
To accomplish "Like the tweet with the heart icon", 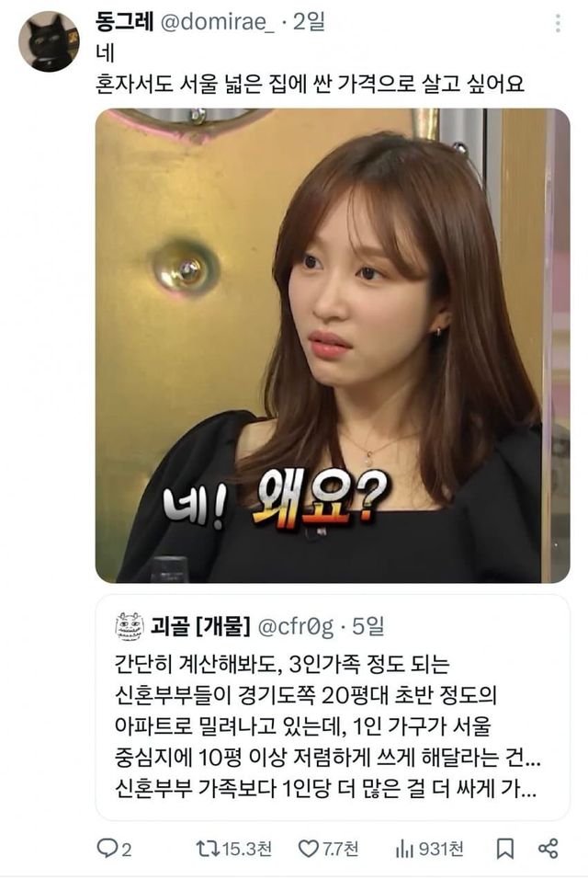I will pyautogui.click(x=308, y=849).
